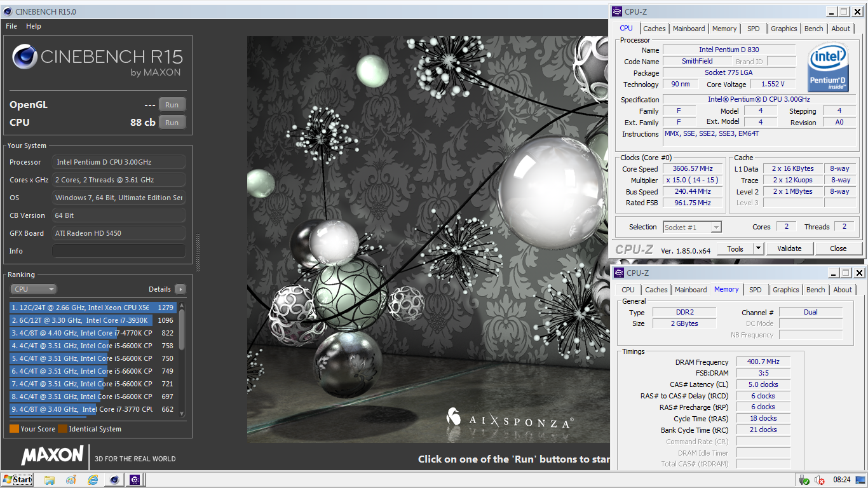Click the Core Speed value 3606.57 MHz
Screen dimensions: 868x488
click(693, 169)
